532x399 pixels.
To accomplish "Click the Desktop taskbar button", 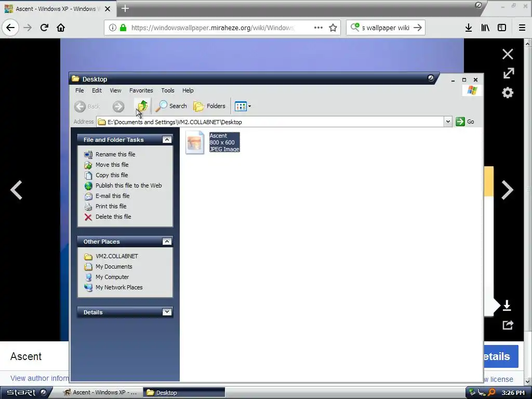I will point(184,393).
